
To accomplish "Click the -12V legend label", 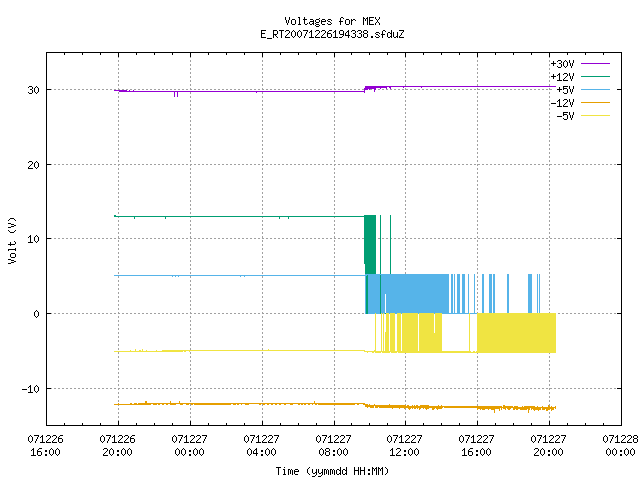I will (x=562, y=103).
